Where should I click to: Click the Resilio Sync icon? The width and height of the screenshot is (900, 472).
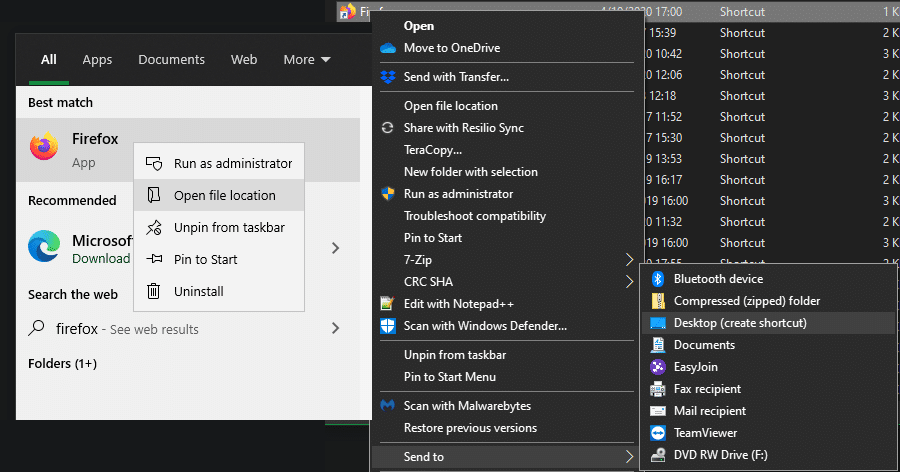point(388,127)
